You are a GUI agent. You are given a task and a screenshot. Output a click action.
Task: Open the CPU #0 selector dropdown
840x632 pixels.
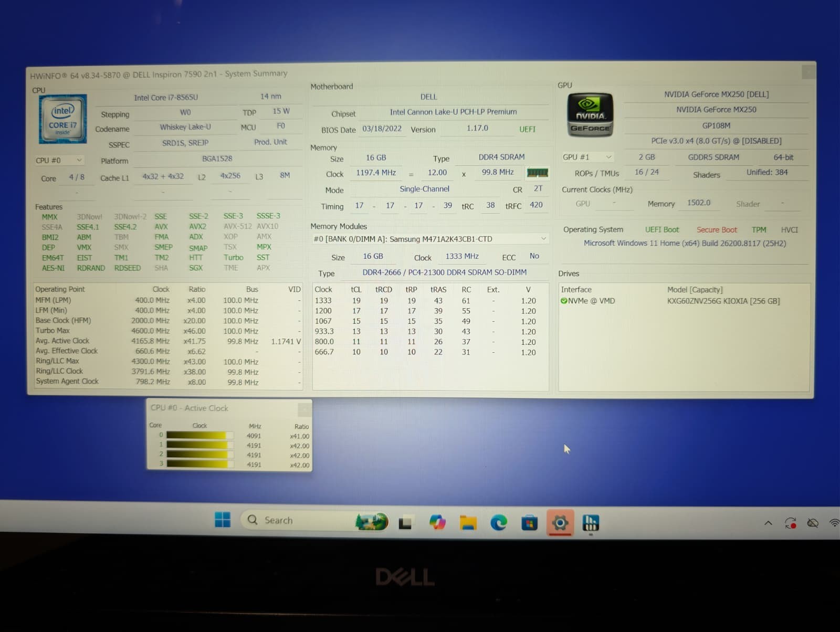(59, 160)
